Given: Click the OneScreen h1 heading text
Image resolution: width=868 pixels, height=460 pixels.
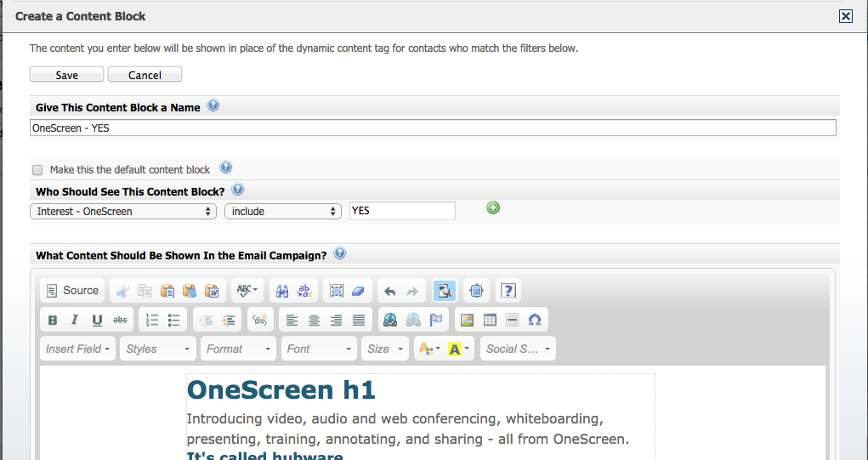Looking at the screenshot, I should pos(281,389).
